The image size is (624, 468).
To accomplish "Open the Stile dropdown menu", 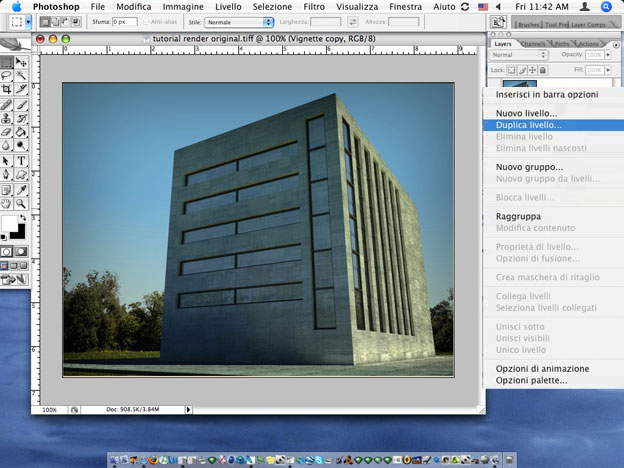I will (238, 21).
